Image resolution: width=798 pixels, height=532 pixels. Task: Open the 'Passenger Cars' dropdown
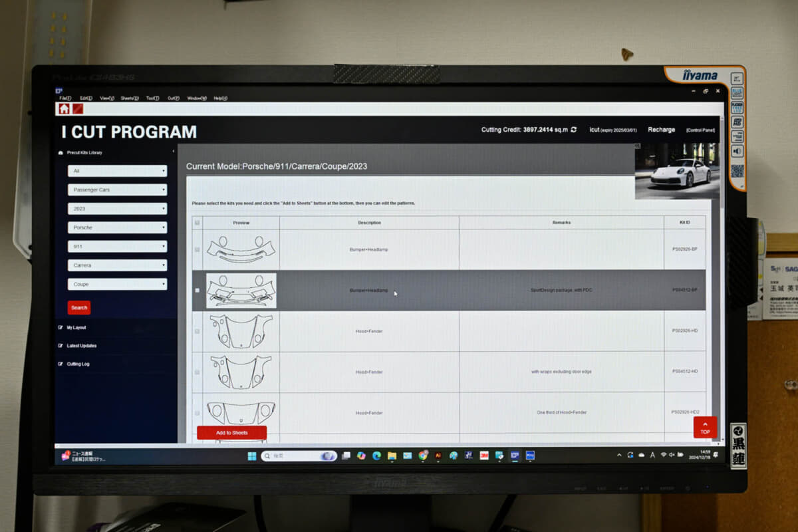pyautogui.click(x=117, y=190)
